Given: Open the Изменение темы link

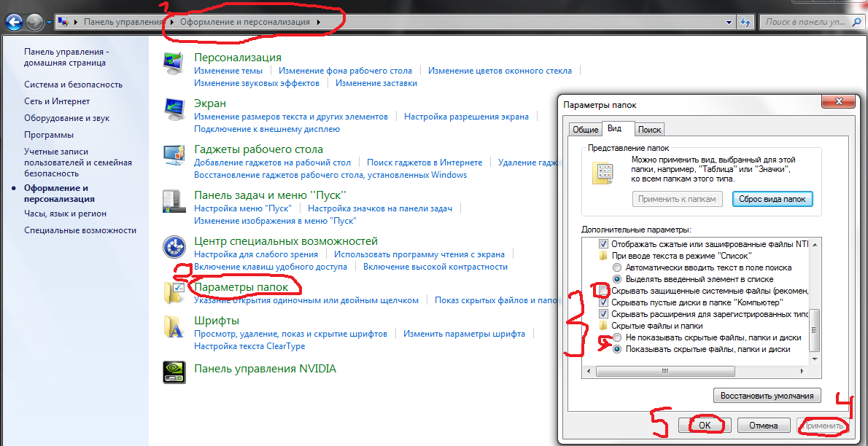Looking at the screenshot, I should click(x=228, y=71).
